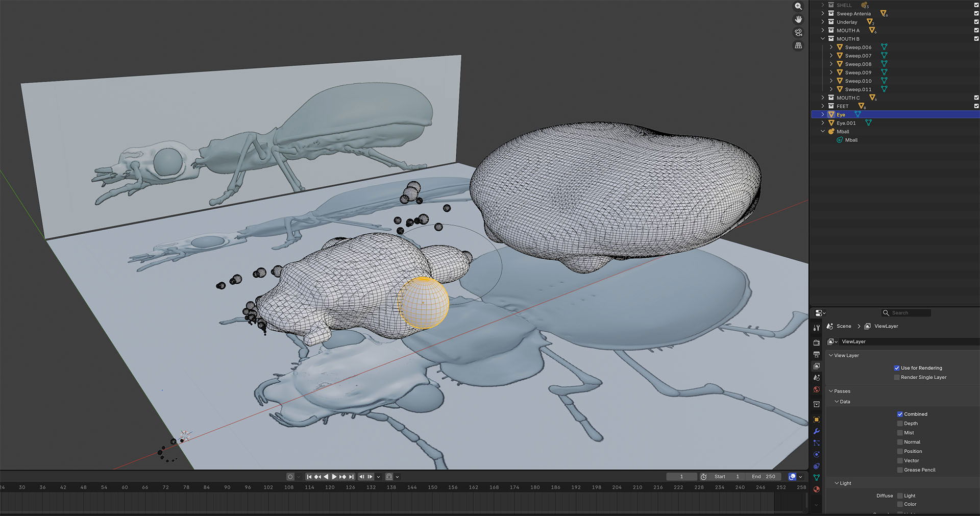Enable the Depth pass checkbox

[900, 424]
